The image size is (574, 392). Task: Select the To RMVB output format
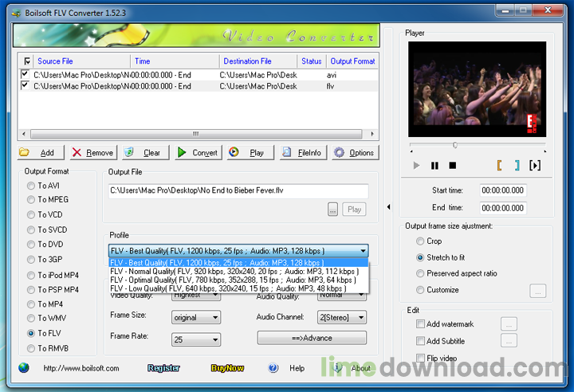coord(48,348)
